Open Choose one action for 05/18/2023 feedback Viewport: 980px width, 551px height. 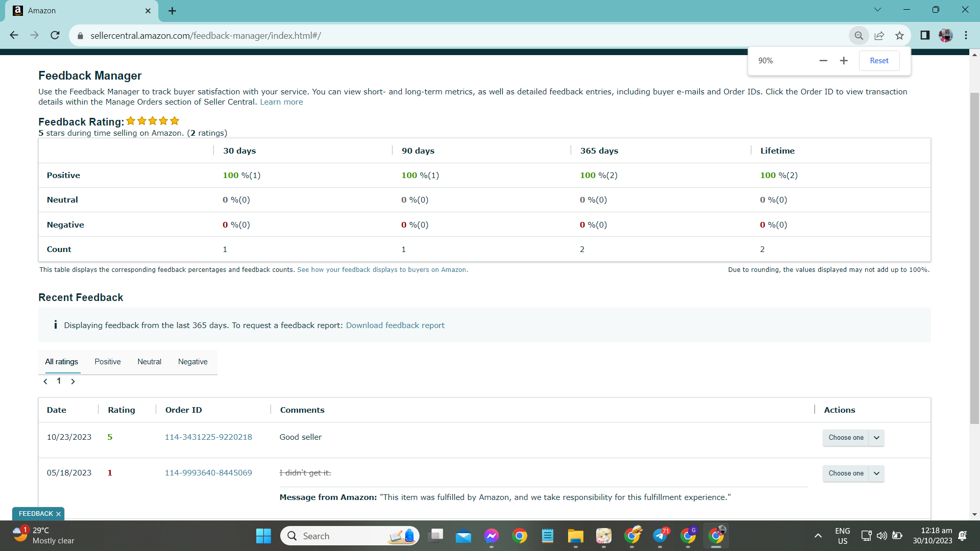click(x=846, y=473)
